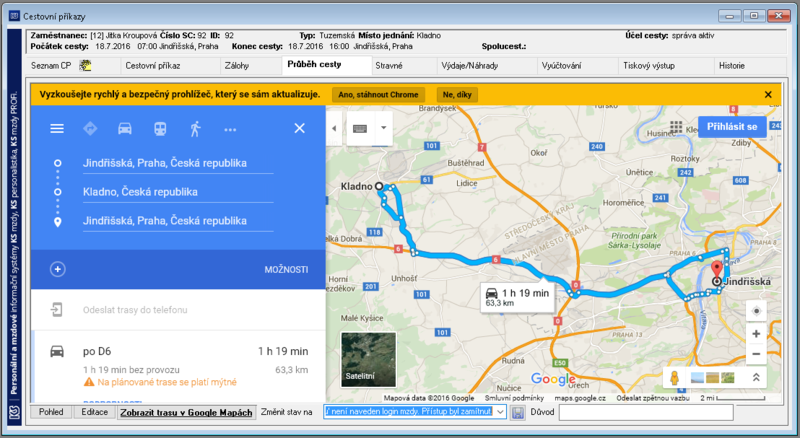This screenshot has width=800, height=438.
Task: Click the on-screen keyboard icon
Action: (360, 129)
